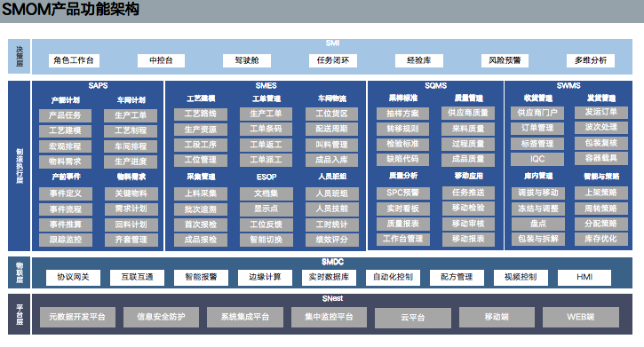The height and width of the screenshot is (347, 644).
Task: Select the 供应商质量 box
Action: tap(468, 113)
